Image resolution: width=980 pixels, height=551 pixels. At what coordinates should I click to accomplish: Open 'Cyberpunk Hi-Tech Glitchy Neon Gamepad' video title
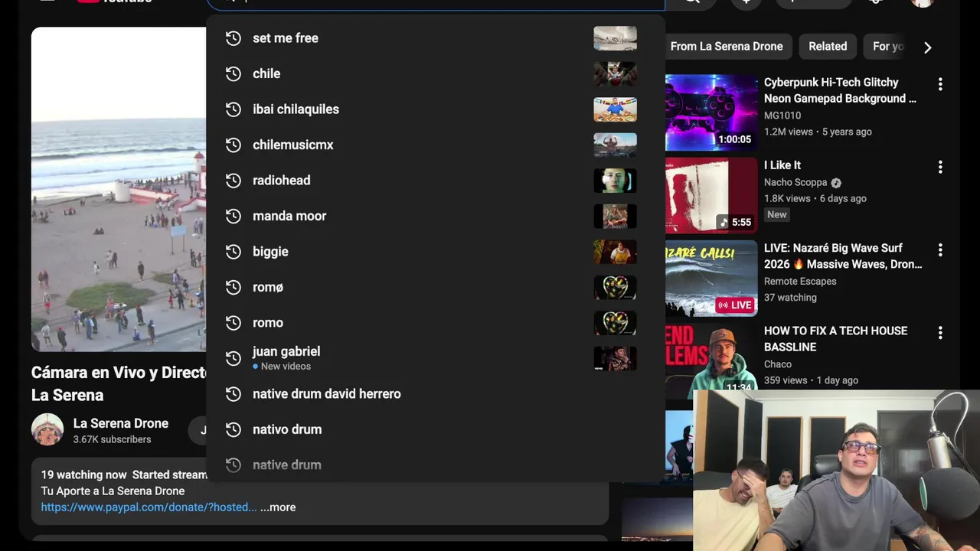[x=840, y=90]
